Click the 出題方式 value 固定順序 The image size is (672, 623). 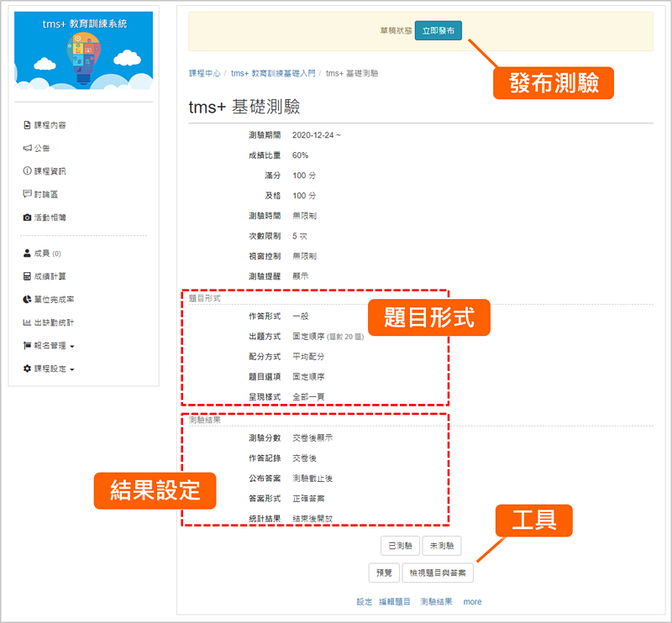[308, 337]
